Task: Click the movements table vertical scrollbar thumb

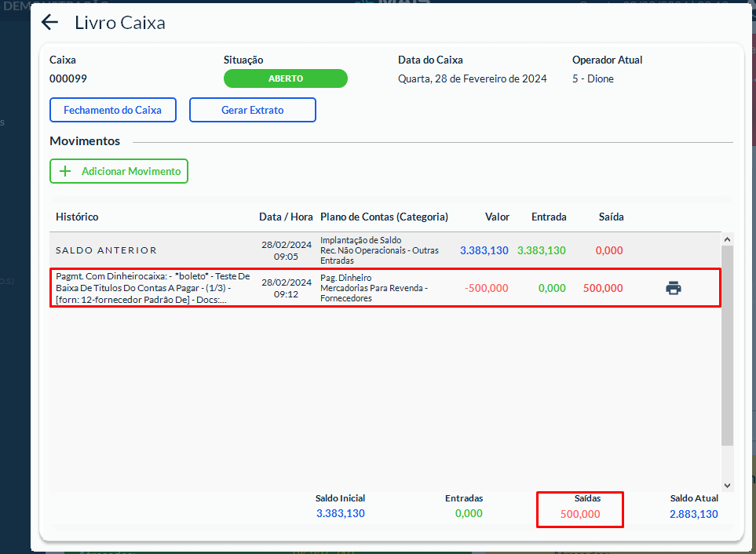Action: pos(727,345)
